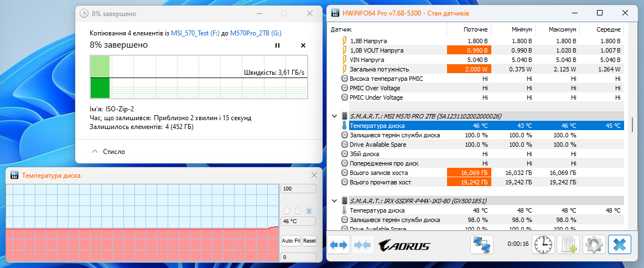
Task: Click the 0:00:16 elapsed timer text
Action: point(518,243)
